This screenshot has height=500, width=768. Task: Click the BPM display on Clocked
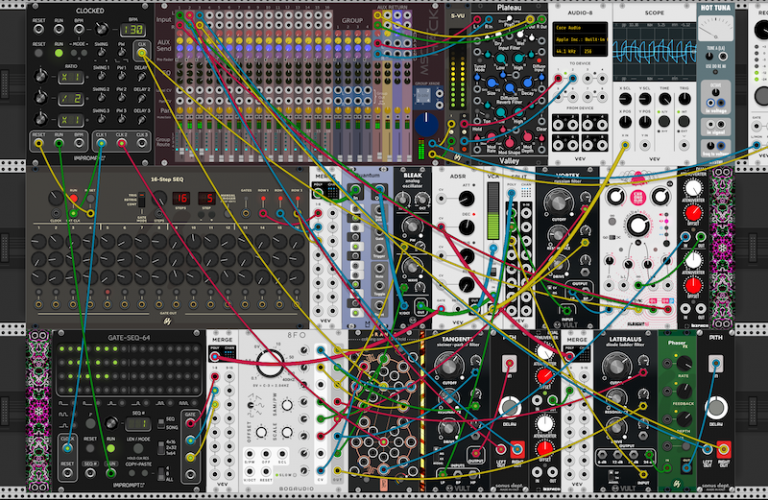click(x=132, y=30)
